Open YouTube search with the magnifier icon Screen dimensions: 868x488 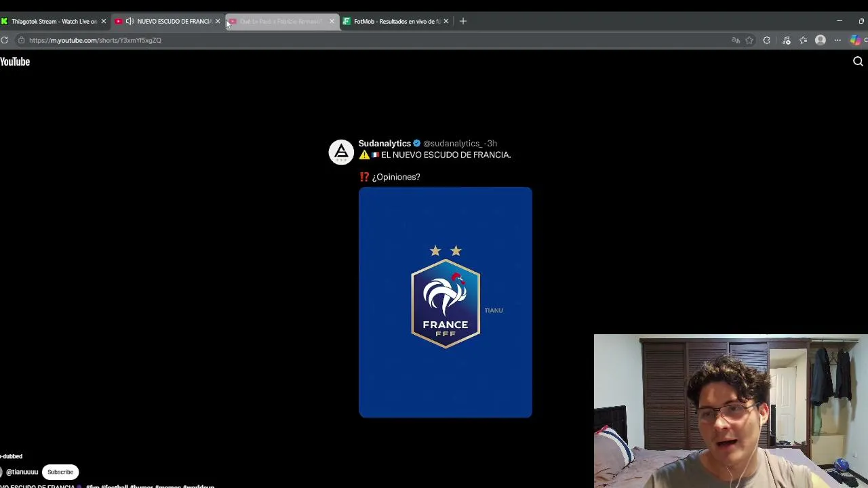pyautogui.click(x=858, y=62)
